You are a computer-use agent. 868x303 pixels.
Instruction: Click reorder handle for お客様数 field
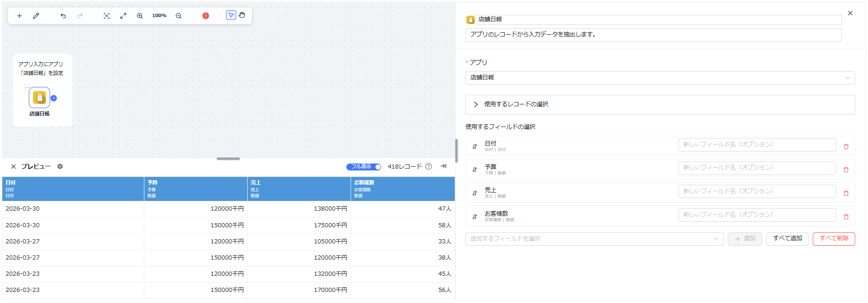click(x=475, y=217)
